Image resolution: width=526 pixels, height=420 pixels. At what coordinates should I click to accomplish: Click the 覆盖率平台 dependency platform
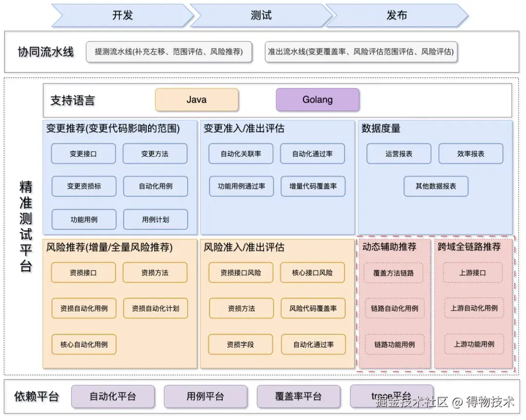(x=298, y=397)
